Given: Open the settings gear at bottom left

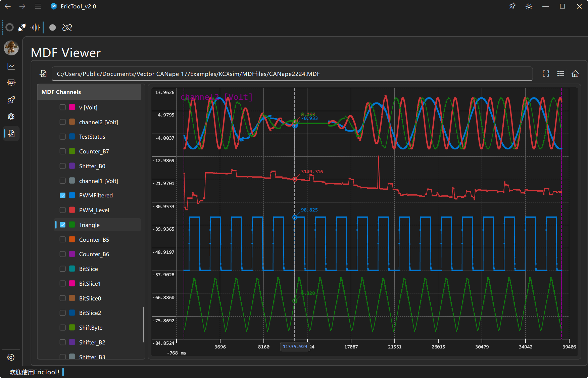Looking at the screenshot, I should tap(11, 357).
